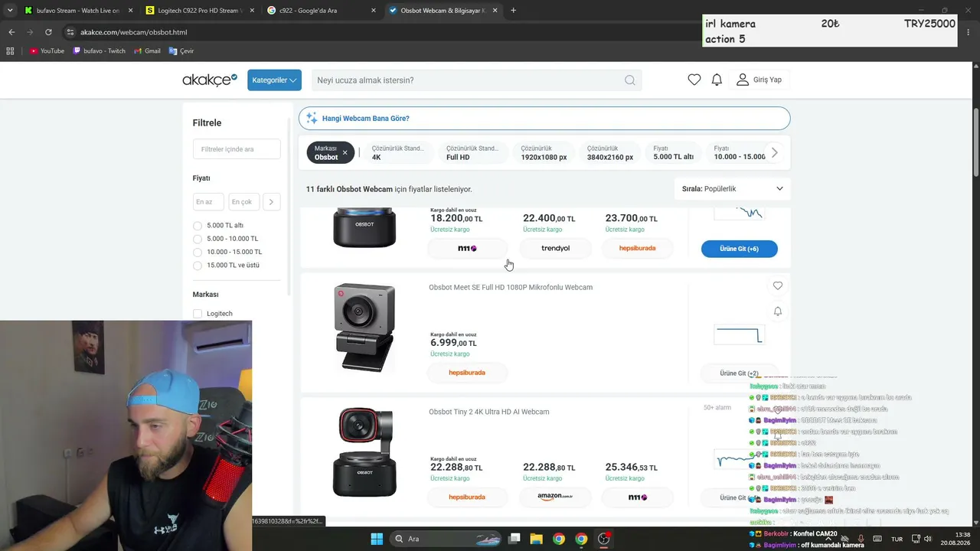Add Obsbot Meet SE to favorites
This screenshot has width=980, height=551.
point(778,286)
